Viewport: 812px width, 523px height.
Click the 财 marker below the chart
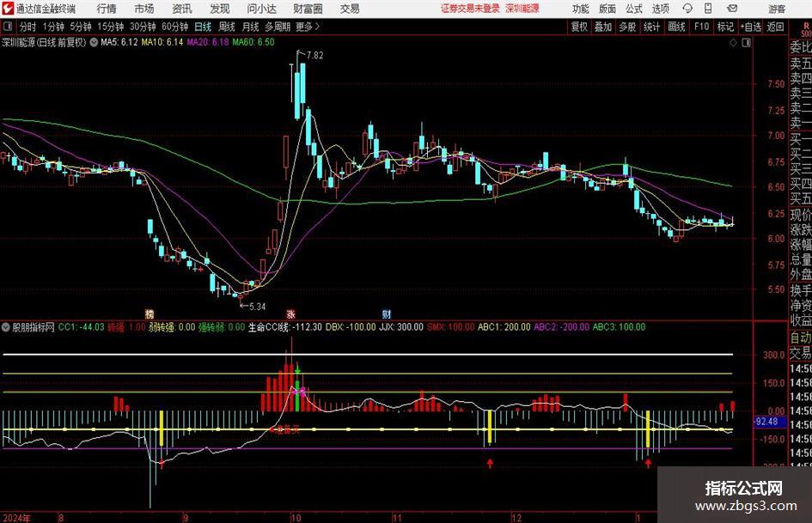click(387, 313)
